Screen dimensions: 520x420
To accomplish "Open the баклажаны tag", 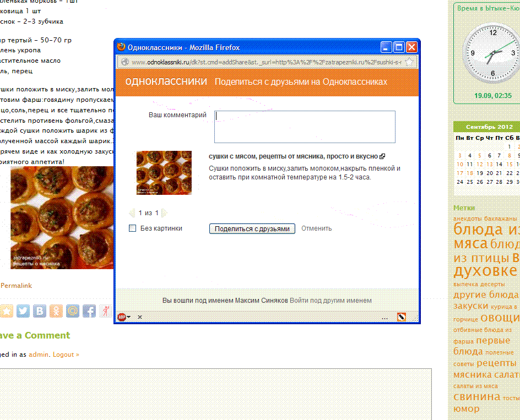I will pyautogui.click(x=500, y=219).
